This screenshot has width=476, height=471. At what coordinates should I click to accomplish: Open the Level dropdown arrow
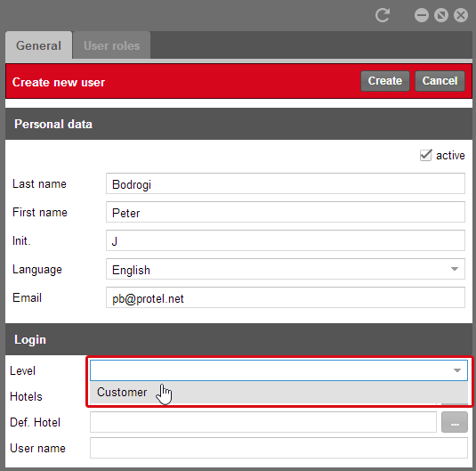[457, 370]
